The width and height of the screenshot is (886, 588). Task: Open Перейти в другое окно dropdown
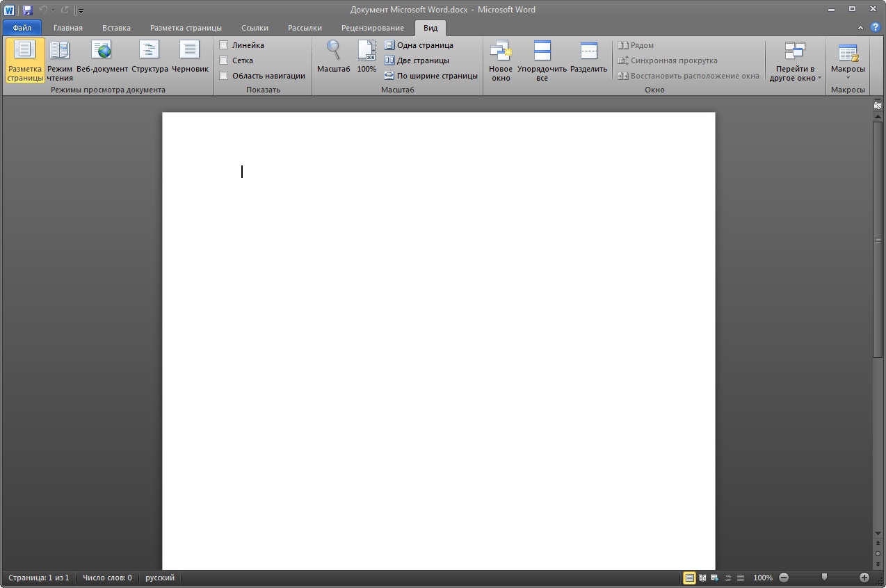pyautogui.click(x=795, y=74)
